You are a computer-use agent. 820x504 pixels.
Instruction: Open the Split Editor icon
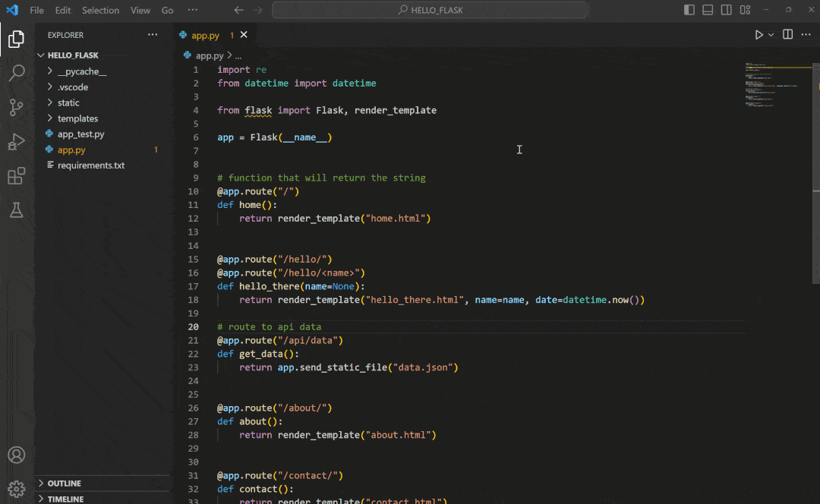787,34
